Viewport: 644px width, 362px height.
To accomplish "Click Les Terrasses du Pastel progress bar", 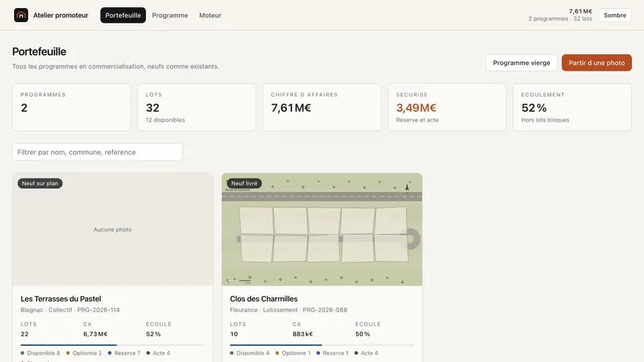I will click(x=113, y=345).
